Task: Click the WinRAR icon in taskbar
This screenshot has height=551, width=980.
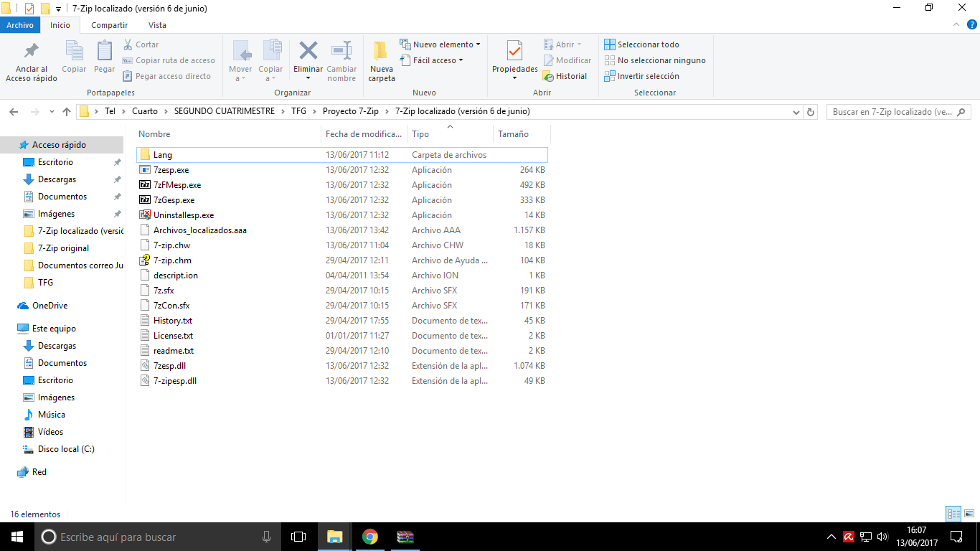Action: point(406,537)
